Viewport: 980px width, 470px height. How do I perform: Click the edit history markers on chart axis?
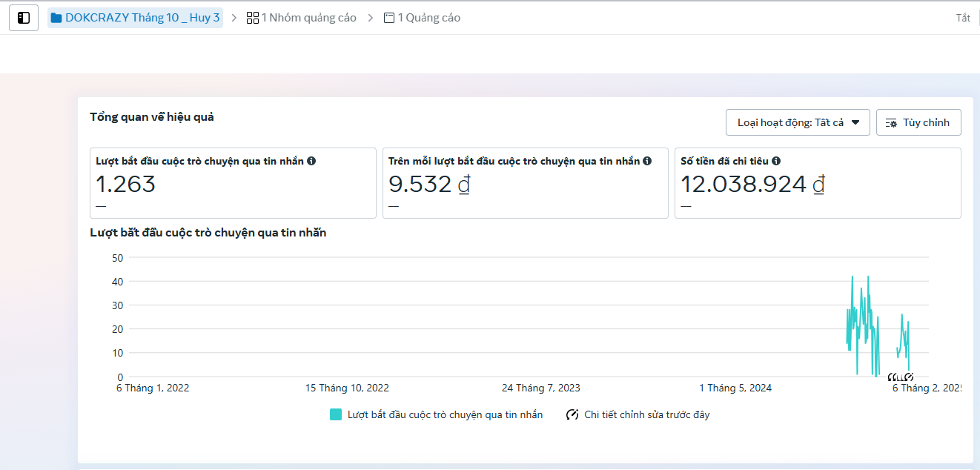point(900,377)
